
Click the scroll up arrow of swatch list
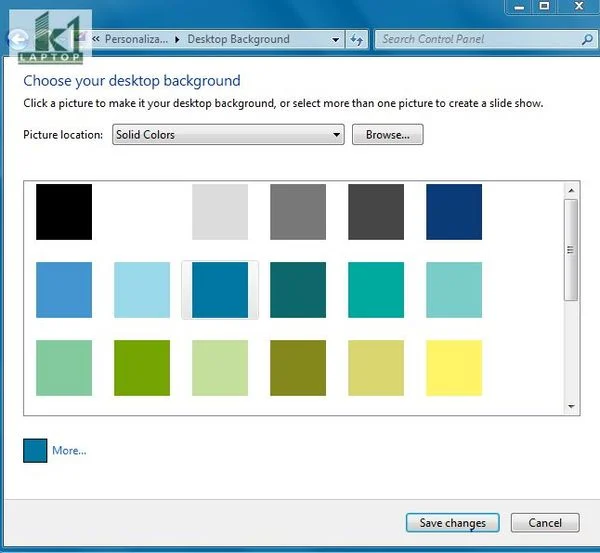(571, 191)
